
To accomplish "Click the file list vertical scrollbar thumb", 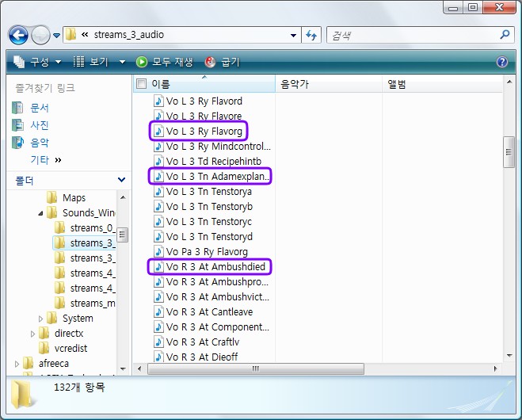I will 509,152.
